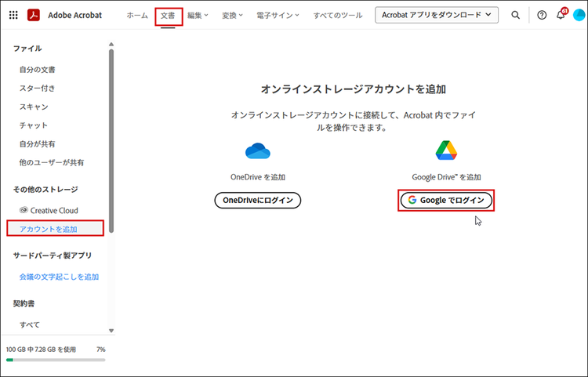The image size is (588, 377).
Task: Open the search magnifier icon
Action: [515, 15]
